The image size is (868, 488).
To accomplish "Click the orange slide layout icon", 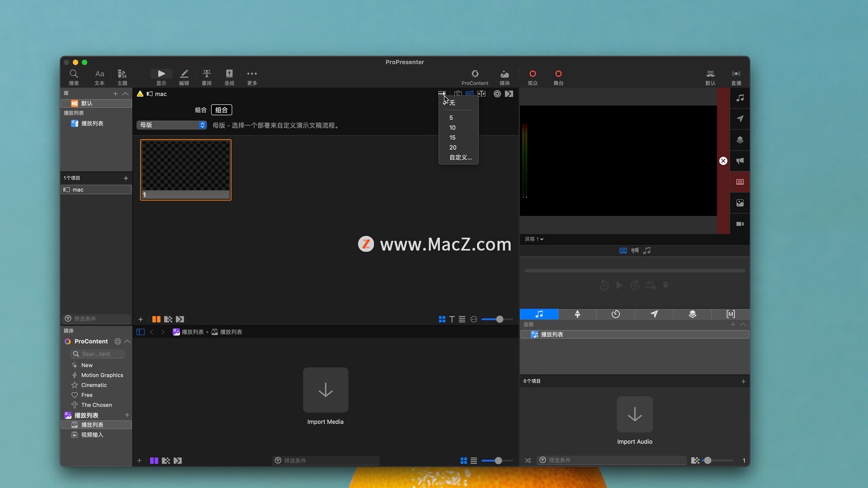I will point(156,319).
